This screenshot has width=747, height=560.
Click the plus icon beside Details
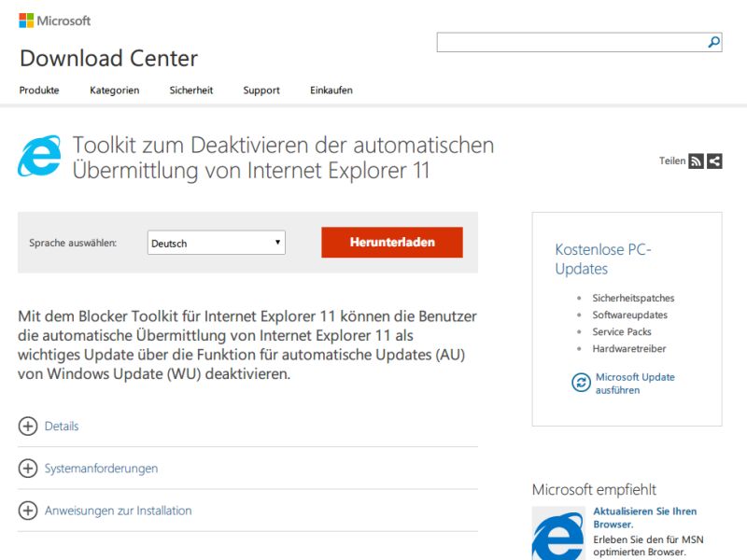click(x=28, y=427)
